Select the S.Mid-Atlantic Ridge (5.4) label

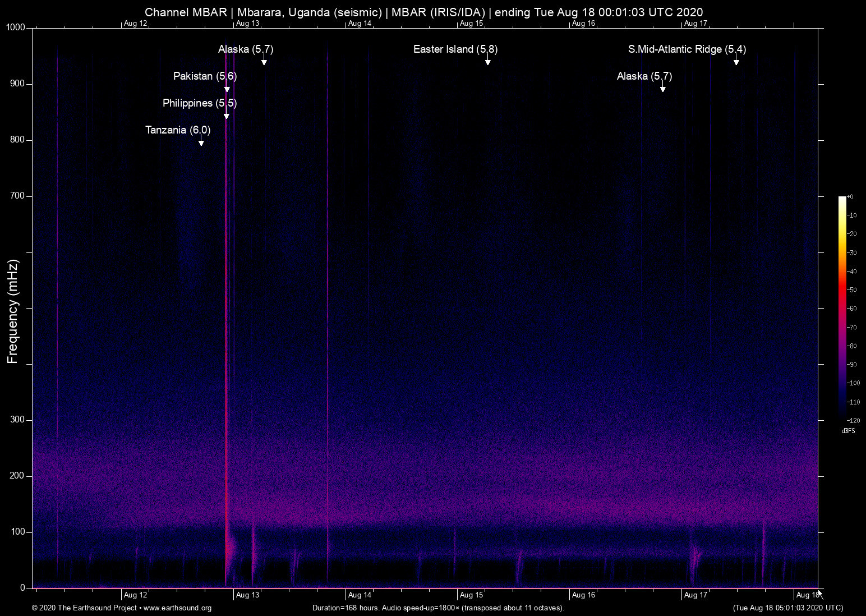pyautogui.click(x=687, y=49)
